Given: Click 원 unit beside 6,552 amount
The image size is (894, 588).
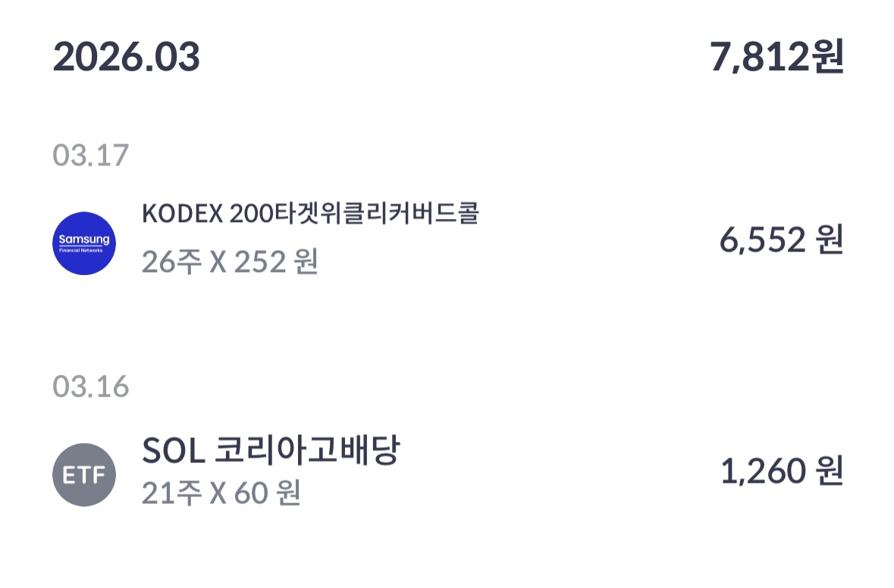Looking at the screenshot, I should [830, 240].
